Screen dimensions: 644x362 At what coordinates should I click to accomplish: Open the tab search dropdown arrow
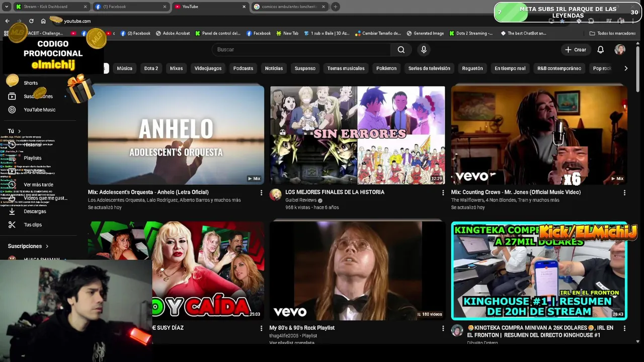[6, 7]
